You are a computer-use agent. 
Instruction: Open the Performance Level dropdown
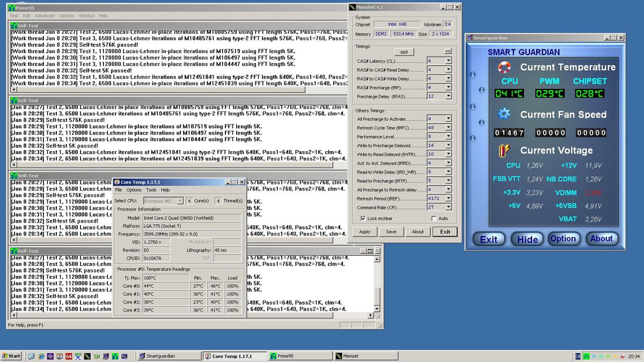pos(448,137)
